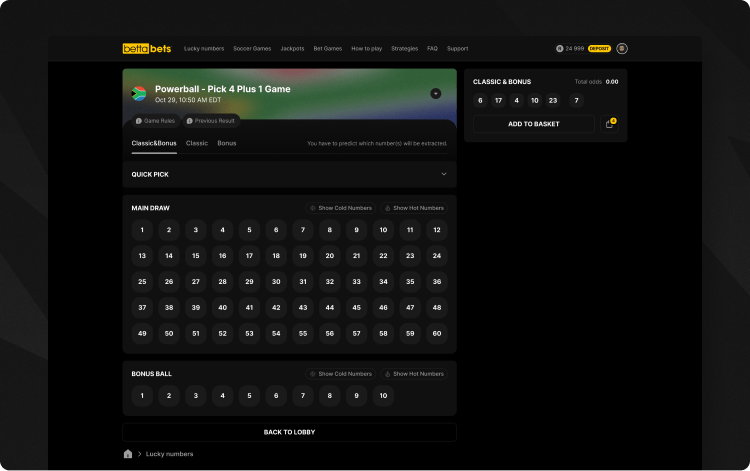Open Previous Result

click(x=211, y=121)
